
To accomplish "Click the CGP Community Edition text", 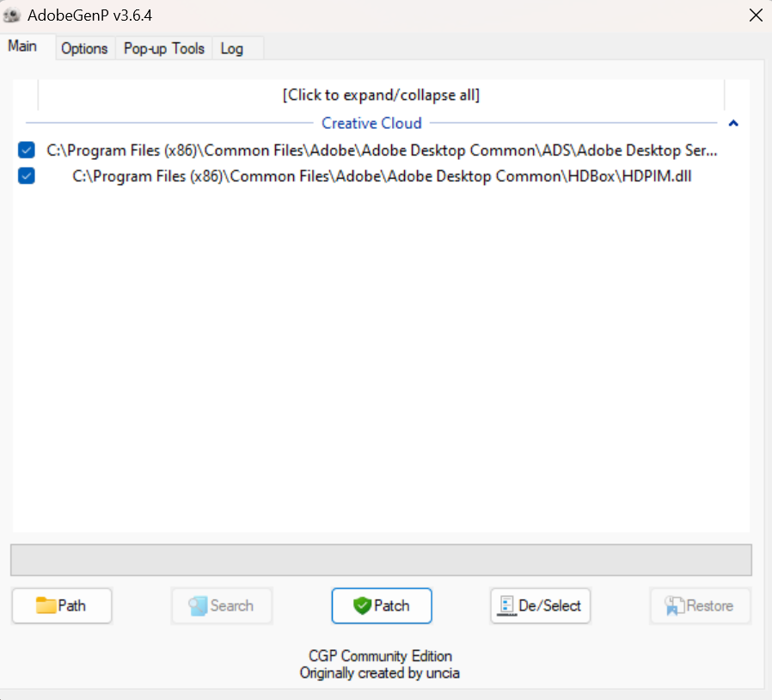I will tap(380, 655).
